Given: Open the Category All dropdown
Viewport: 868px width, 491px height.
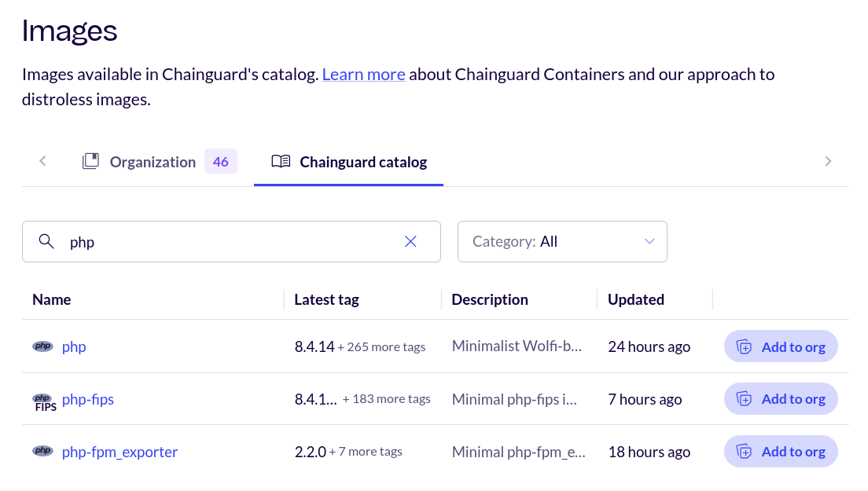Looking at the screenshot, I should point(562,241).
